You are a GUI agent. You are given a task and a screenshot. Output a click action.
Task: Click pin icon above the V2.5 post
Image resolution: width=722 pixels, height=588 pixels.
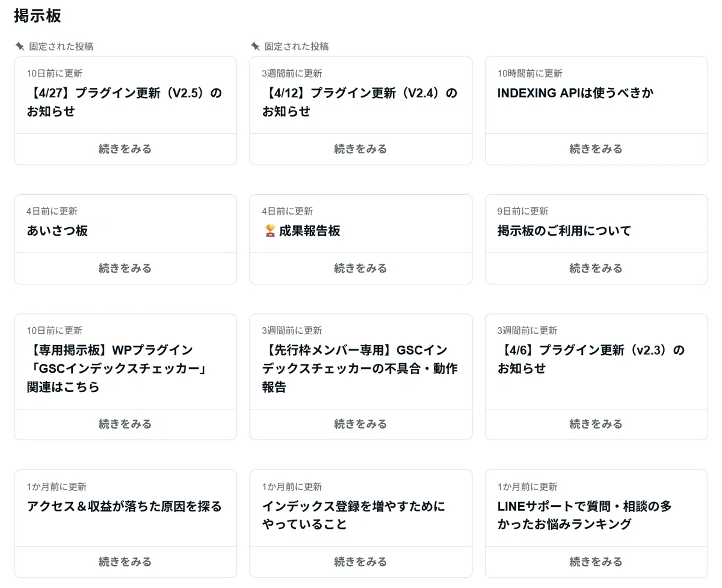click(19, 46)
